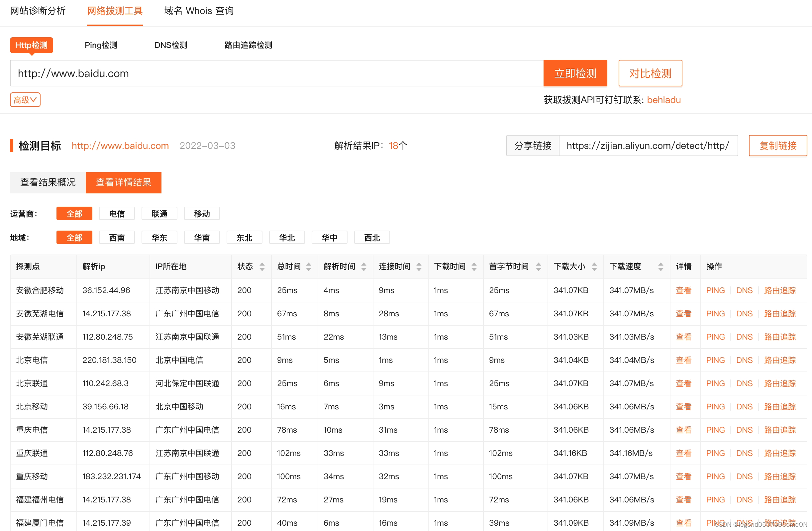The image size is (812, 531).
Task: Open the Ping检测 tab
Action: pyautogui.click(x=101, y=45)
